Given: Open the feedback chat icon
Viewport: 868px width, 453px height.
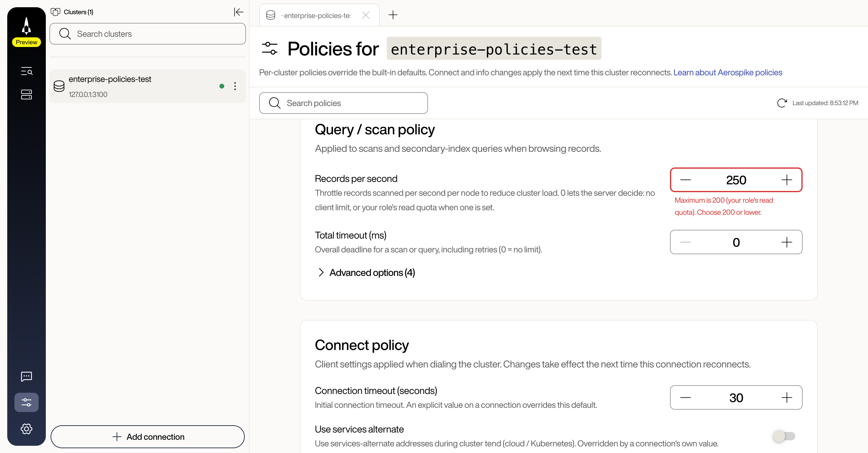Looking at the screenshot, I should 26,376.
